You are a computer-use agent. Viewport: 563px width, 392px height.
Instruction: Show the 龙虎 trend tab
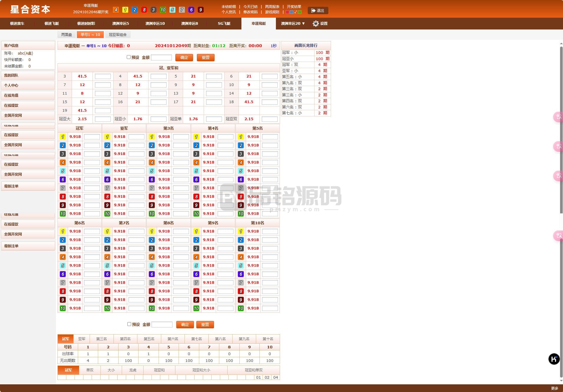133,370
